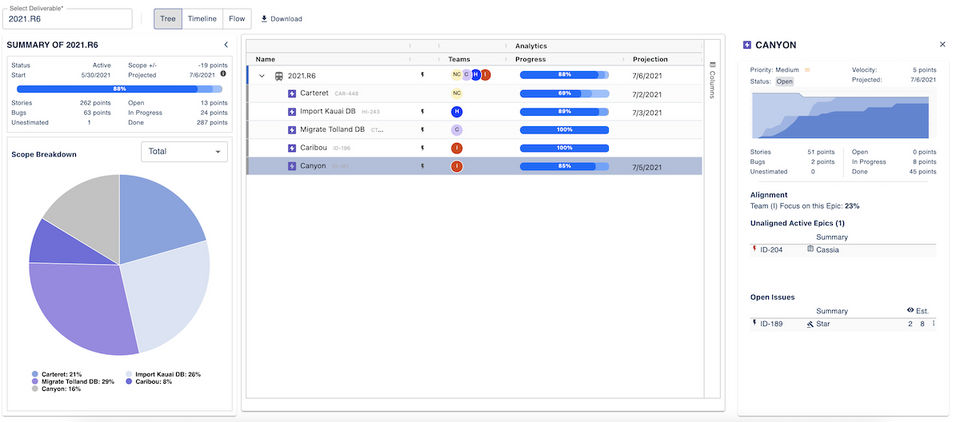Click the lightning bolt in the Import Kauai DB row
This screenshot has width=960, height=422.
(x=422, y=112)
